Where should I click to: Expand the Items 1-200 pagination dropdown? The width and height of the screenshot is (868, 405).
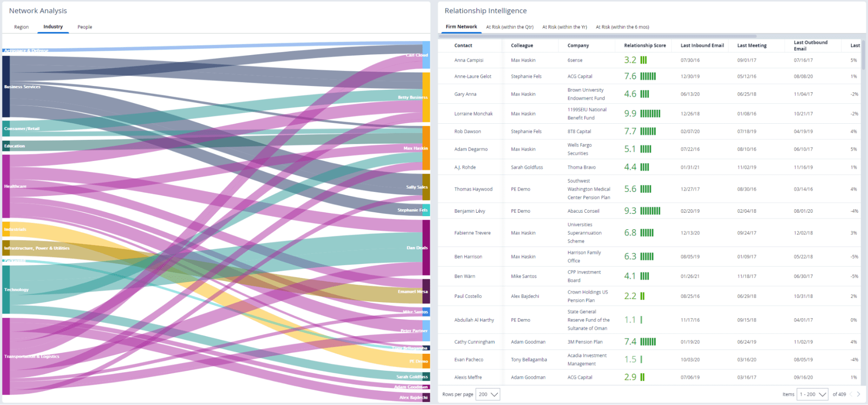[812, 394]
